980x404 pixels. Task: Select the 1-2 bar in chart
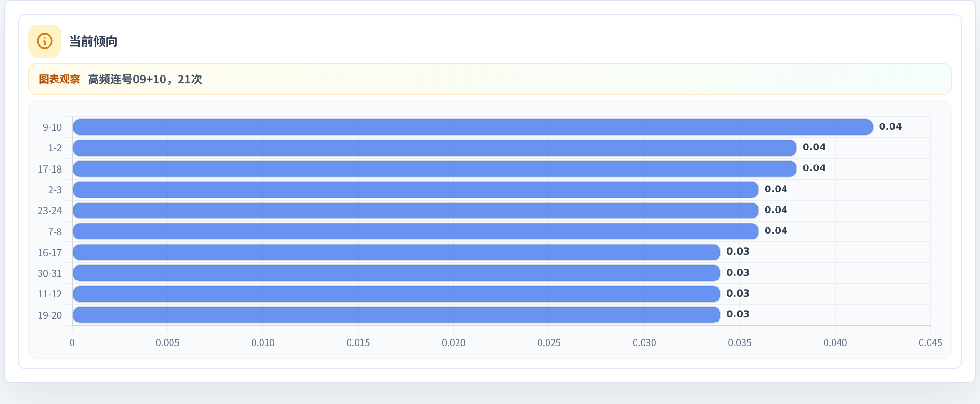(x=435, y=148)
